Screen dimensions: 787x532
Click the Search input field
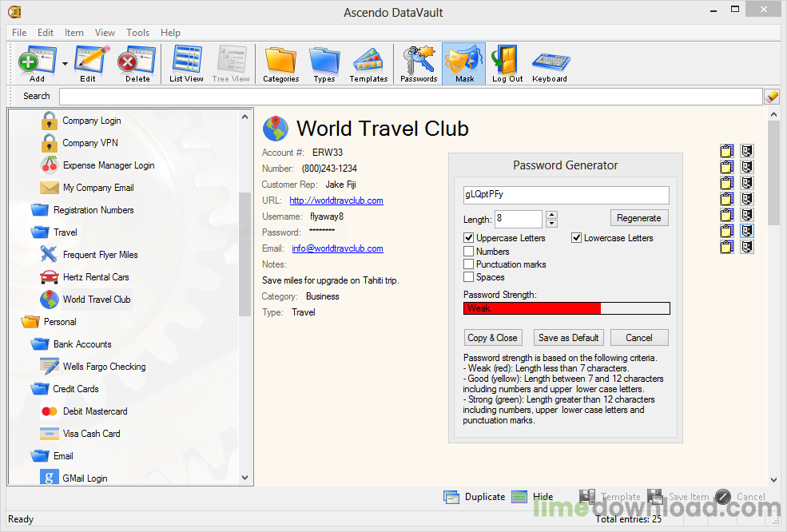coord(411,97)
